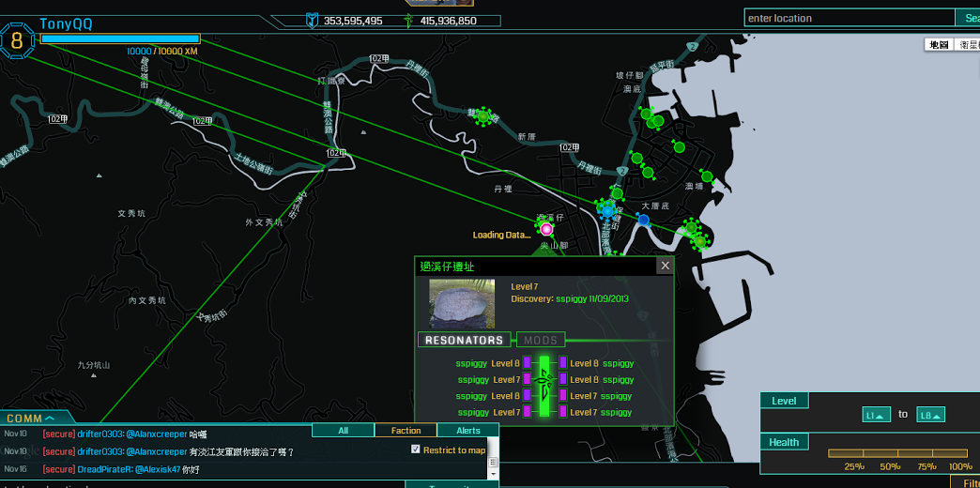
Task: Switch map view to 地圖
Action: point(940,45)
